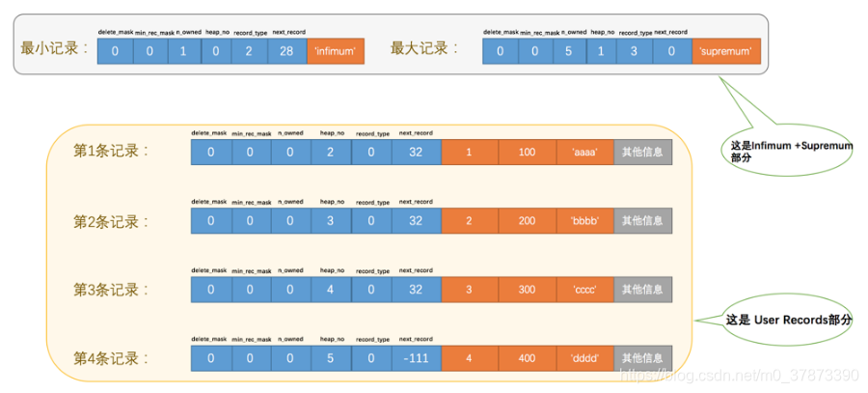868x393 pixels.
Task: Click heap_no value 3 in record 2
Action: coord(331,220)
